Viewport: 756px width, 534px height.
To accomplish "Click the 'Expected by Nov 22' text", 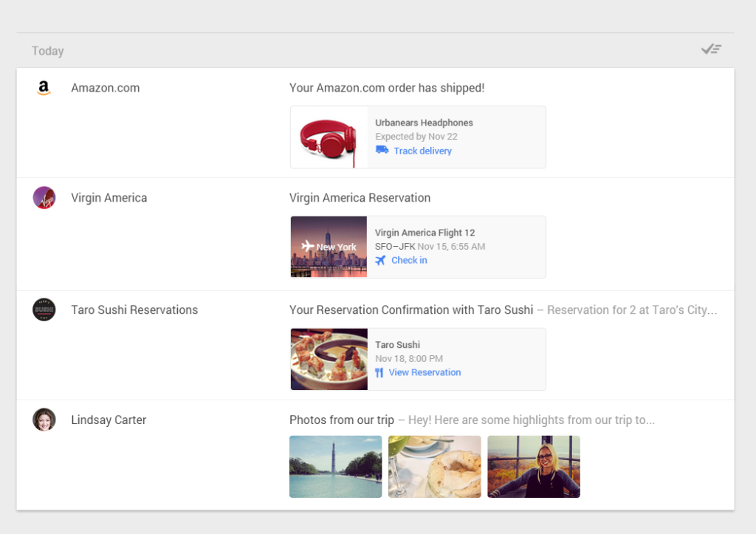I will coord(416,137).
